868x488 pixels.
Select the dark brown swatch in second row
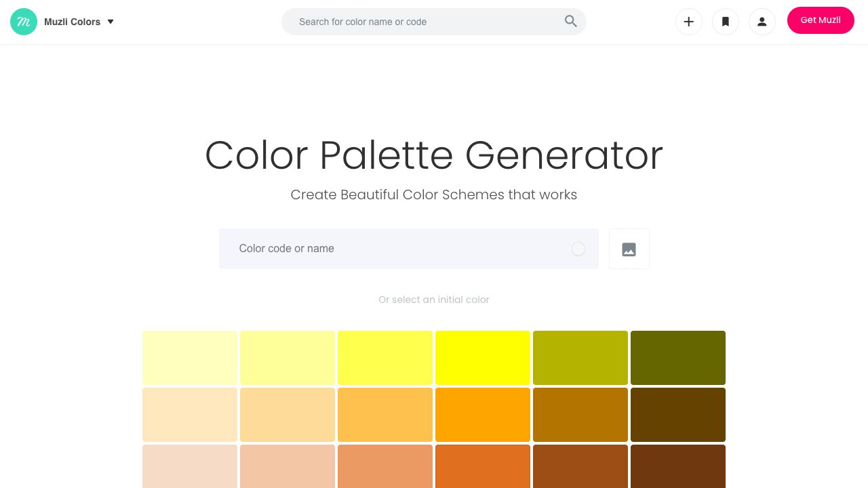678,415
